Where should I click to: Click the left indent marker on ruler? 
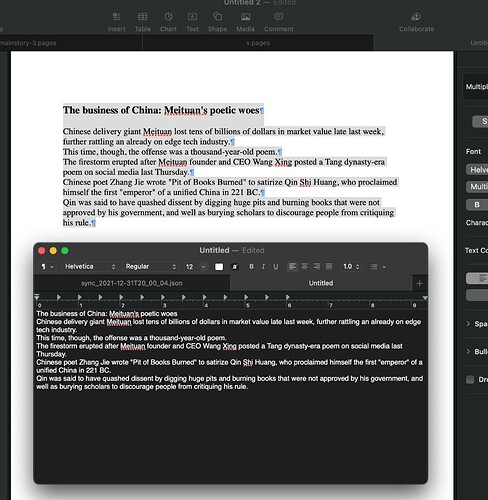(x=37, y=297)
